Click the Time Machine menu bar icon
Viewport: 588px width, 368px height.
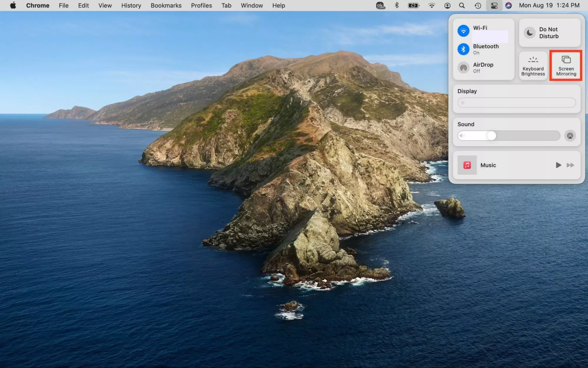click(478, 6)
